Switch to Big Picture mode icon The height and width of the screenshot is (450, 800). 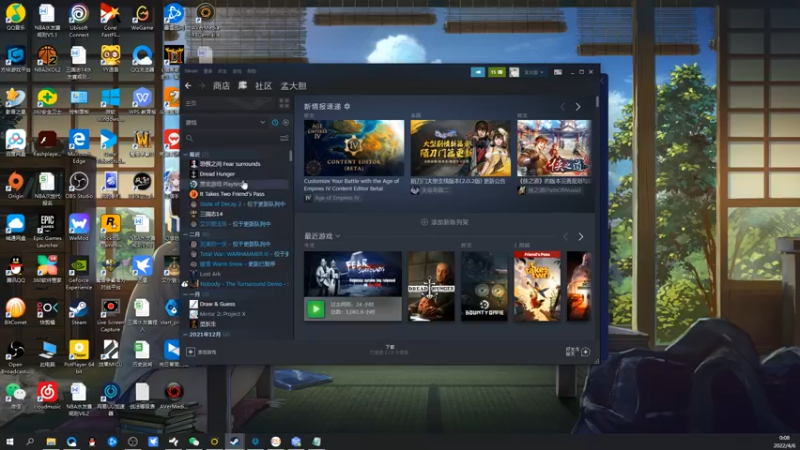pyautogui.click(x=558, y=72)
